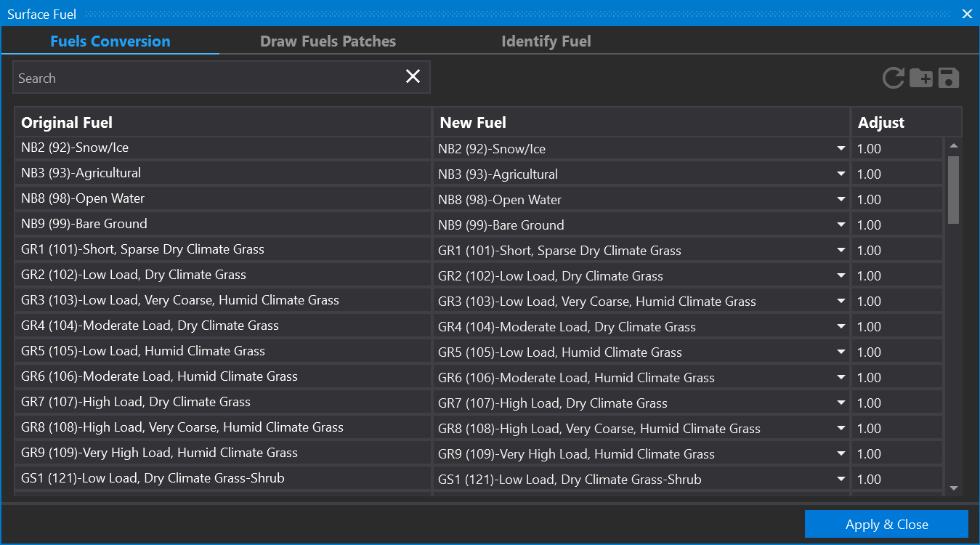The height and width of the screenshot is (545, 980).
Task: Clear the search box with the X icon
Action: pos(413,77)
